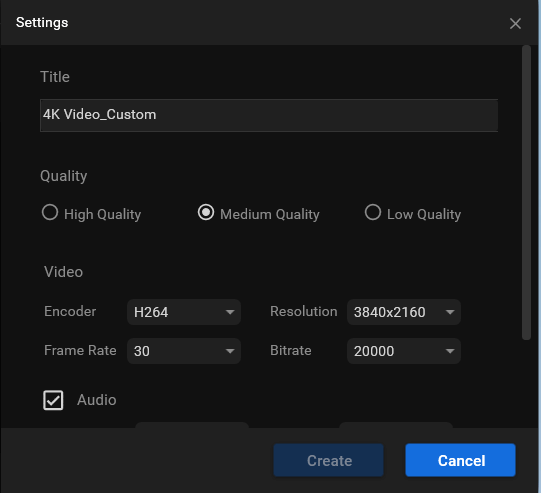
Task: Select the High Quality radio button
Action: (x=50, y=212)
